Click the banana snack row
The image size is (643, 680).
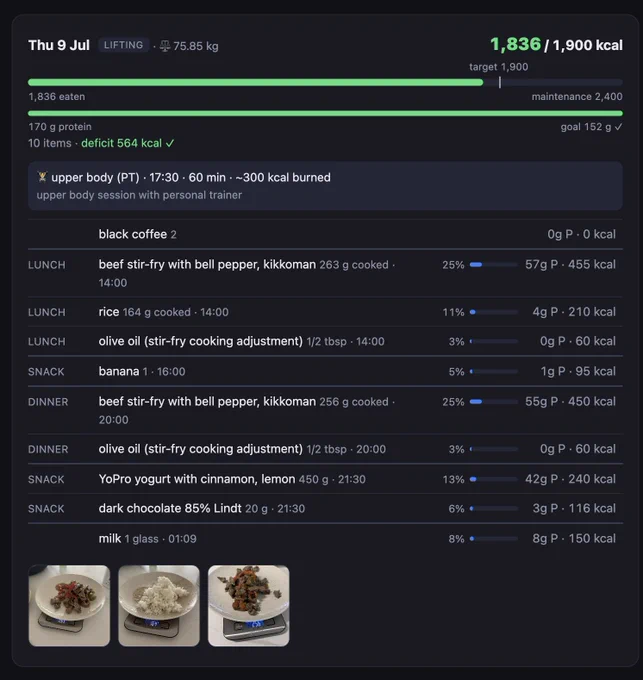(325, 371)
